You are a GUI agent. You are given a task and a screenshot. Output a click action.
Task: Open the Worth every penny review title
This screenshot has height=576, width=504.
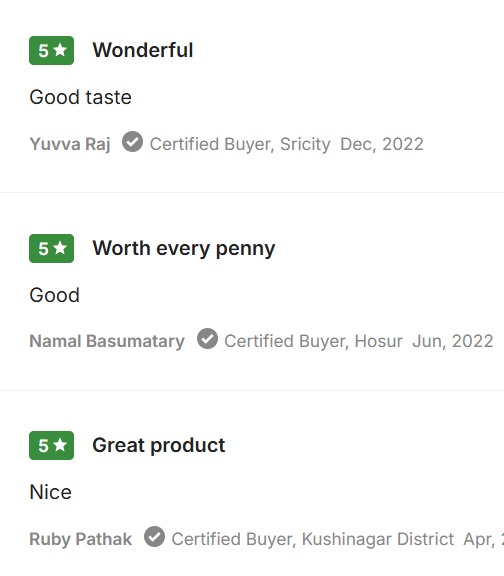point(184,249)
